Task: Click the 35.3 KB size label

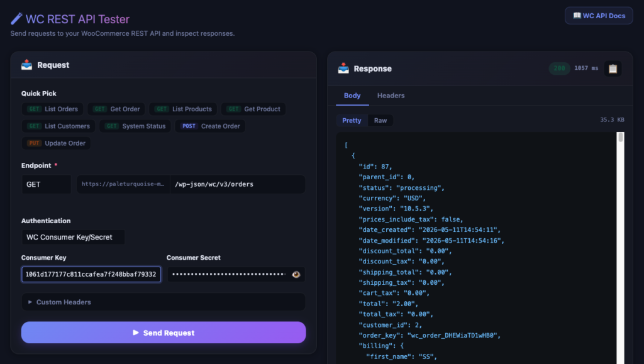Action: [612, 120]
